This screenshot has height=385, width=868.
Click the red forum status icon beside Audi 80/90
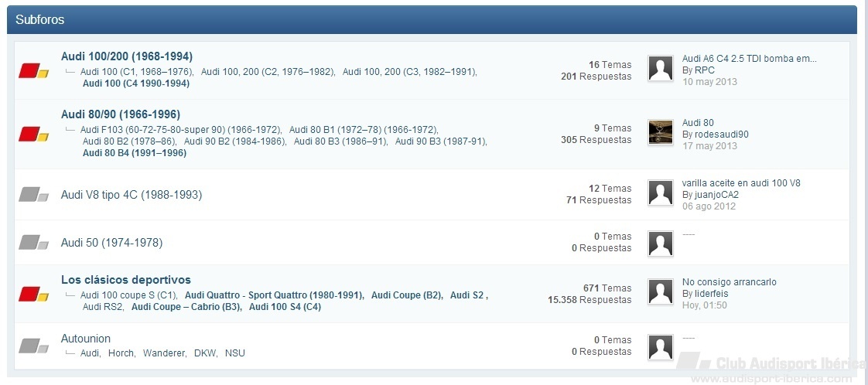tap(34, 135)
